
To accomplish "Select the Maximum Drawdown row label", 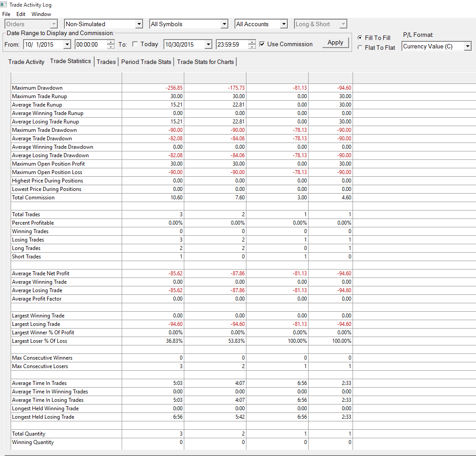I will click(x=37, y=88).
